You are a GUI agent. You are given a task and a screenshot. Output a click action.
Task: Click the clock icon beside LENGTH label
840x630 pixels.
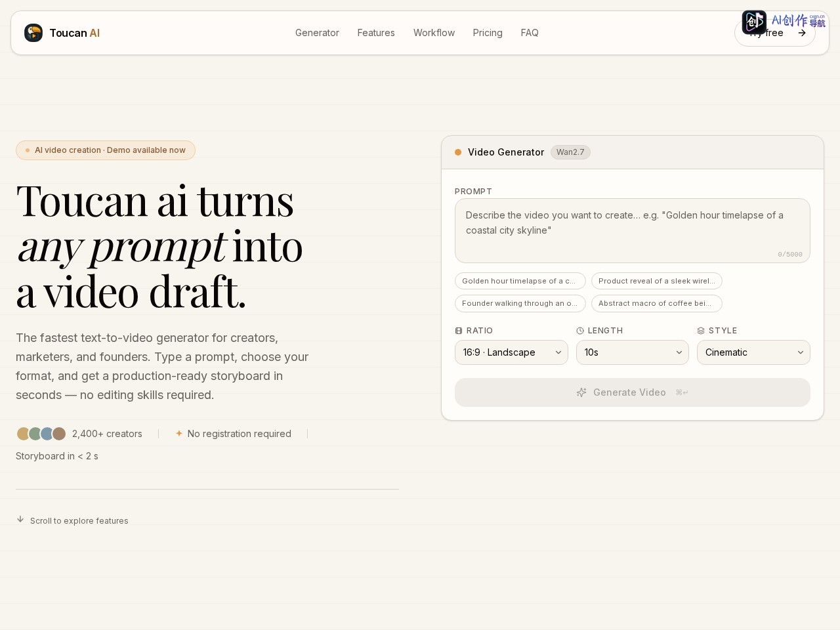coord(580,331)
